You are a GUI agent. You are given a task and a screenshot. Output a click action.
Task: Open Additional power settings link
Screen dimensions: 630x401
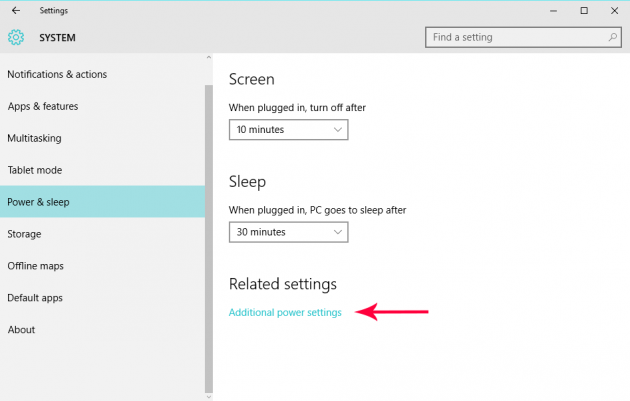(285, 312)
